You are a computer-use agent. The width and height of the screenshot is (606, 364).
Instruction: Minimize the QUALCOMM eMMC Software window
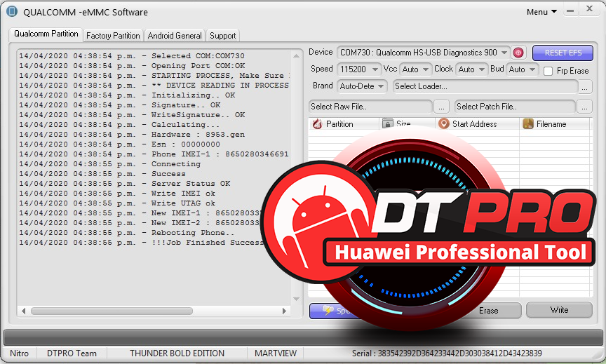click(570, 11)
